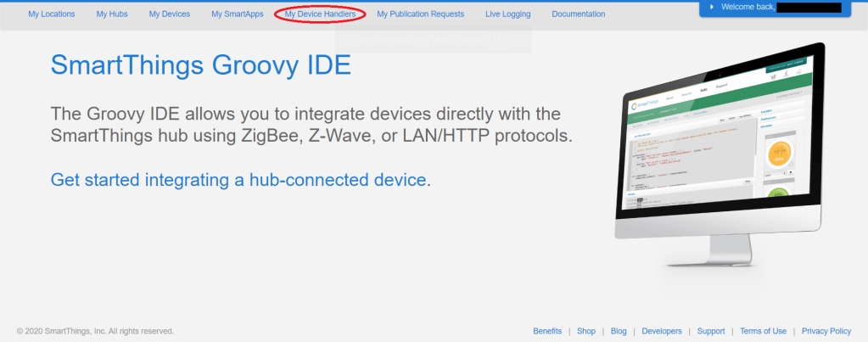Viewport: 868px width, 342px height.
Task: Open the Documentation link in navbar
Action: [x=579, y=14]
